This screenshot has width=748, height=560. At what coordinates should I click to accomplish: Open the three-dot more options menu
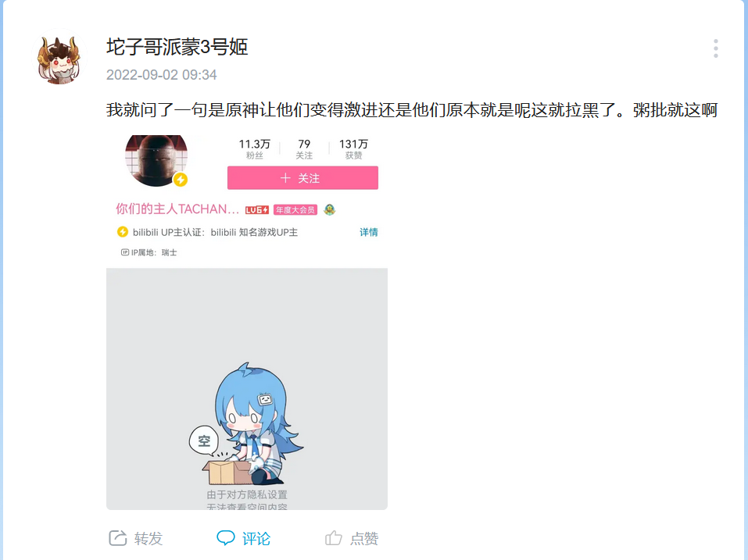click(x=715, y=48)
